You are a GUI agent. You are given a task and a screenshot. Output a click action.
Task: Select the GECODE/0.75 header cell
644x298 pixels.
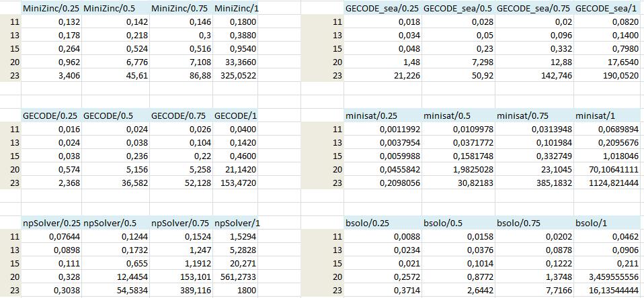pos(181,115)
